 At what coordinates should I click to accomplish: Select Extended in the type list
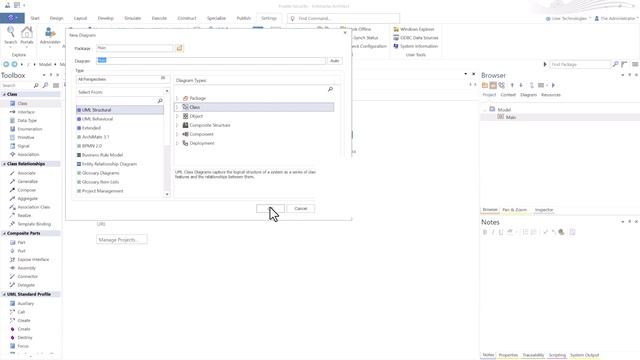coord(91,128)
